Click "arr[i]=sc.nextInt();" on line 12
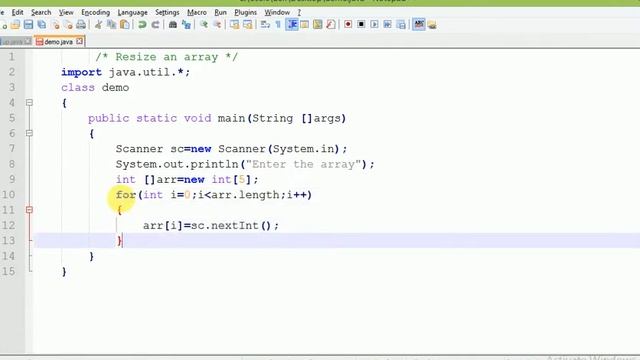640x360 pixels. (x=211, y=225)
